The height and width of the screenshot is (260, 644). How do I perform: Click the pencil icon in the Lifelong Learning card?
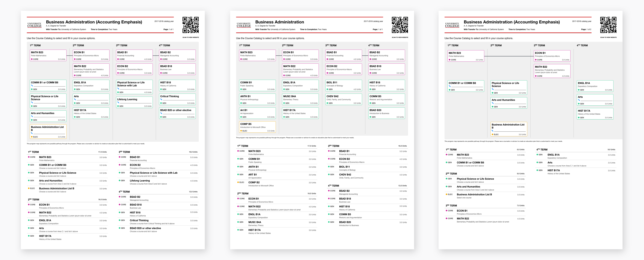pos(118,102)
